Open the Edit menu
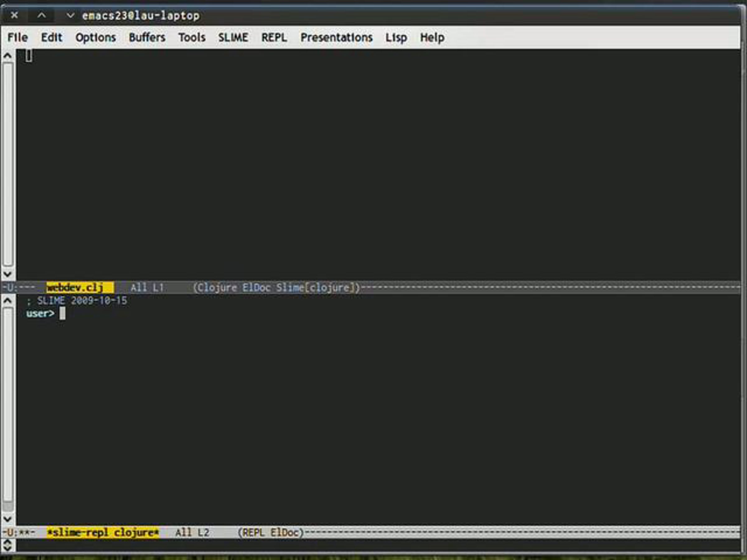The width and height of the screenshot is (747, 560). (51, 37)
